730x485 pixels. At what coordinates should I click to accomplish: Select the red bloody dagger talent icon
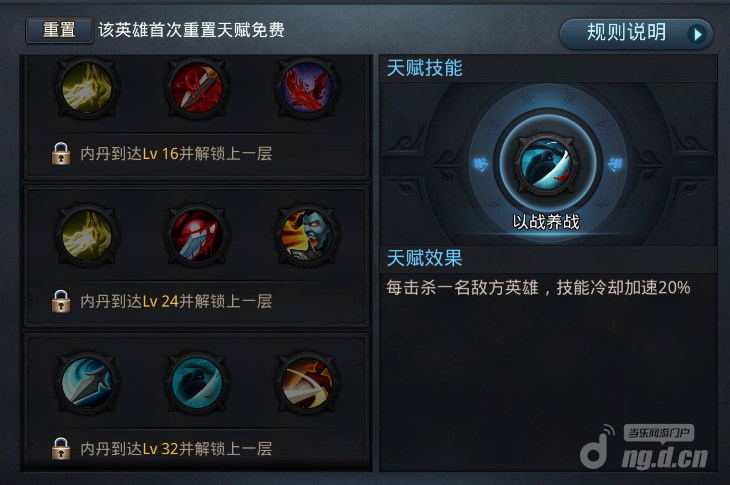tap(197, 88)
